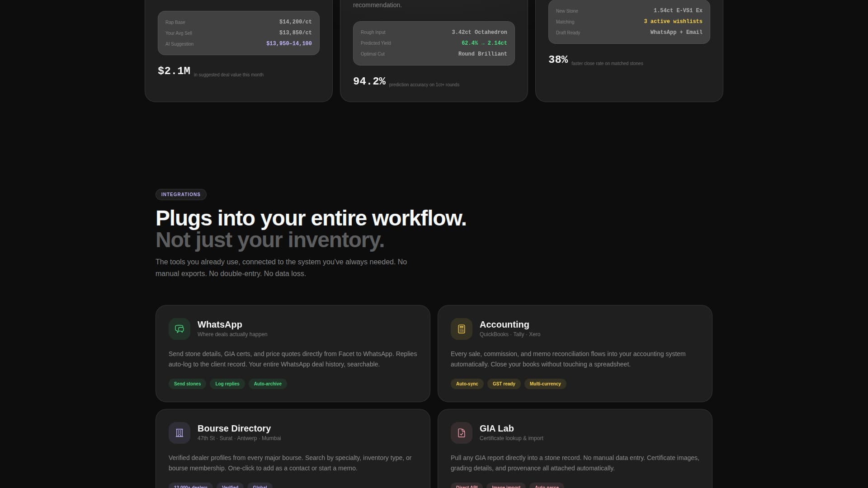Click the AI Suggestion $13,950–14,100 value
Image resolution: width=868 pixels, height=488 pixels.
(x=289, y=43)
